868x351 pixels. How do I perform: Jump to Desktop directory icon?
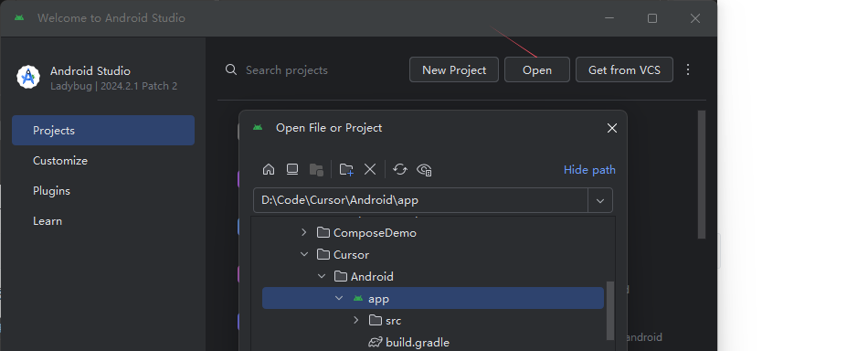[292, 169]
